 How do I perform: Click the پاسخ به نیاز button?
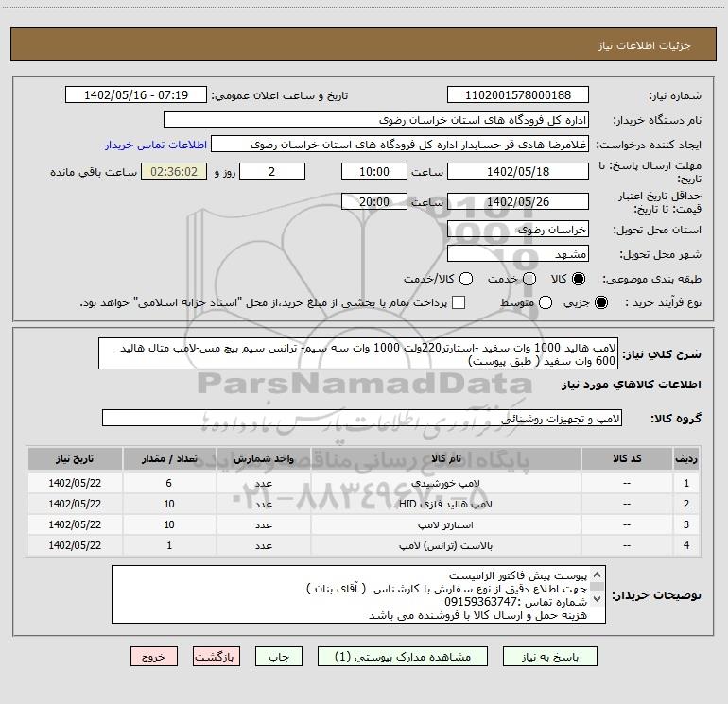click(x=550, y=657)
